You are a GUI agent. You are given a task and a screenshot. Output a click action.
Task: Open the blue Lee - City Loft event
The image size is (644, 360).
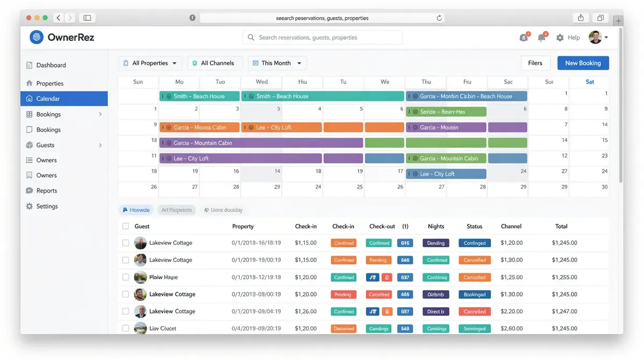pyautogui.click(x=446, y=174)
